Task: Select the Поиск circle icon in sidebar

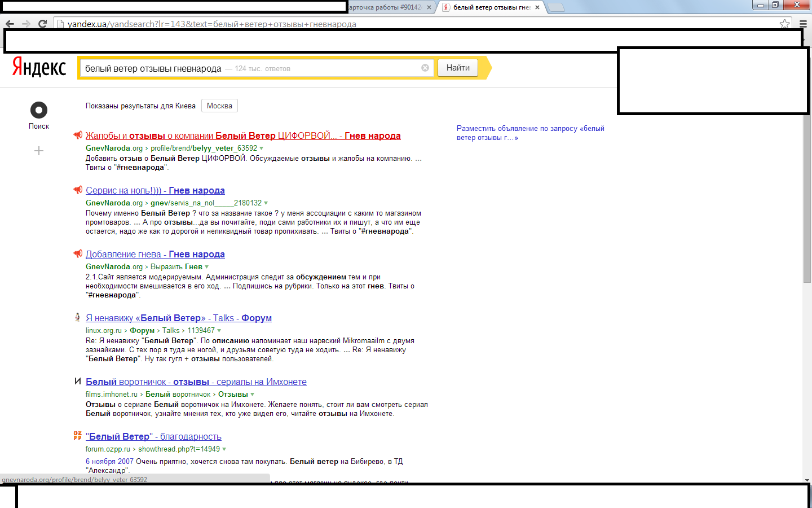Action: pyautogui.click(x=38, y=110)
